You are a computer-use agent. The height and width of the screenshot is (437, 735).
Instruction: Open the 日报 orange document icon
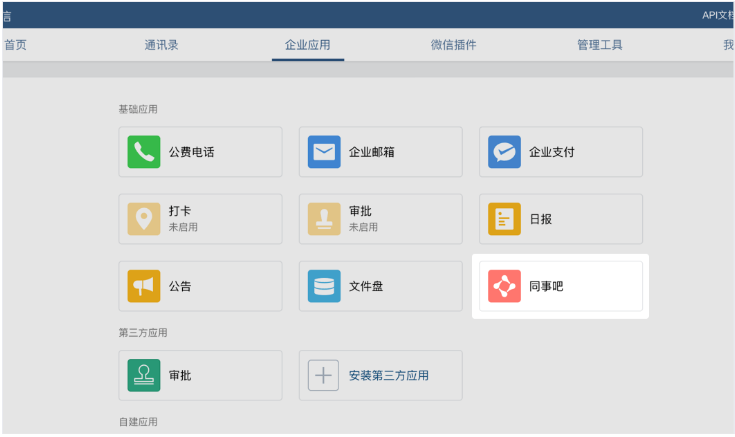(504, 219)
